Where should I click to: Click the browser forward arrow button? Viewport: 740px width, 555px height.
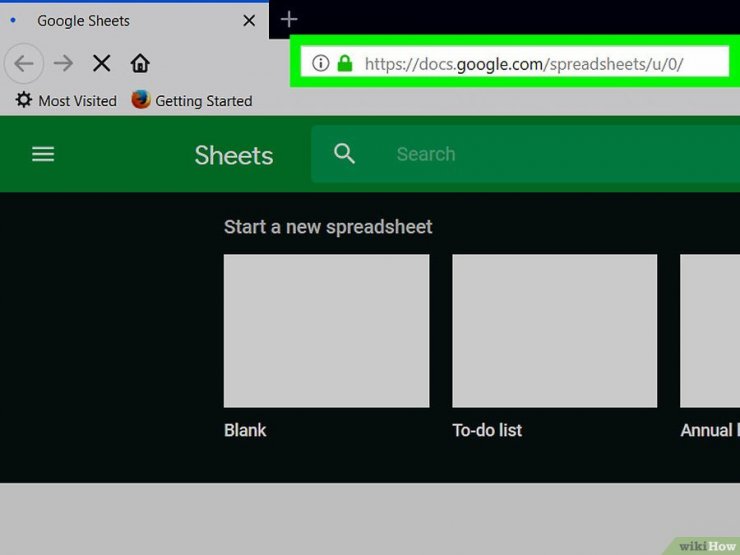pyautogui.click(x=63, y=63)
